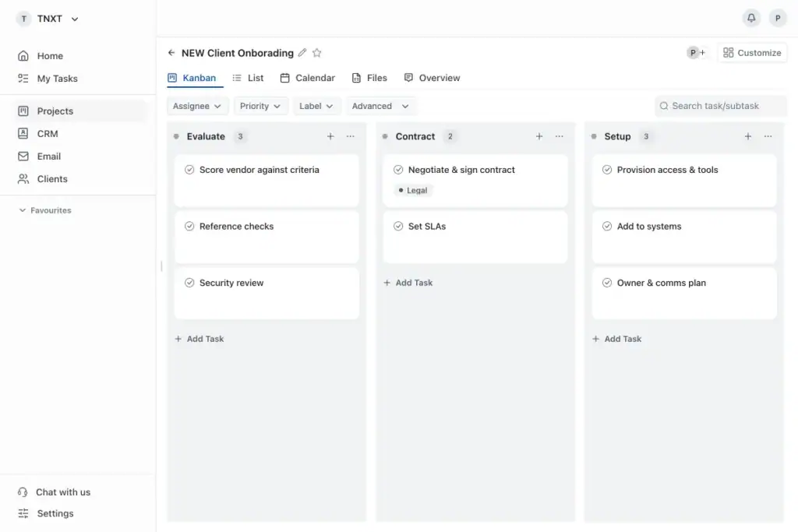Mark Provision access & tools complete

tap(606, 170)
